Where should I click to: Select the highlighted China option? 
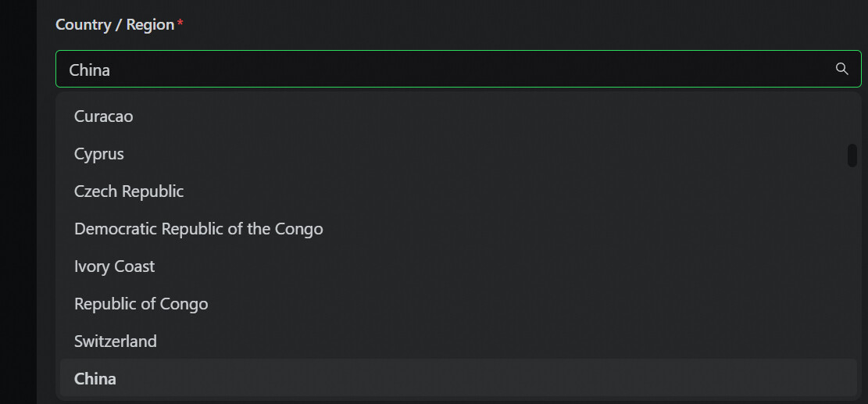[x=95, y=379]
